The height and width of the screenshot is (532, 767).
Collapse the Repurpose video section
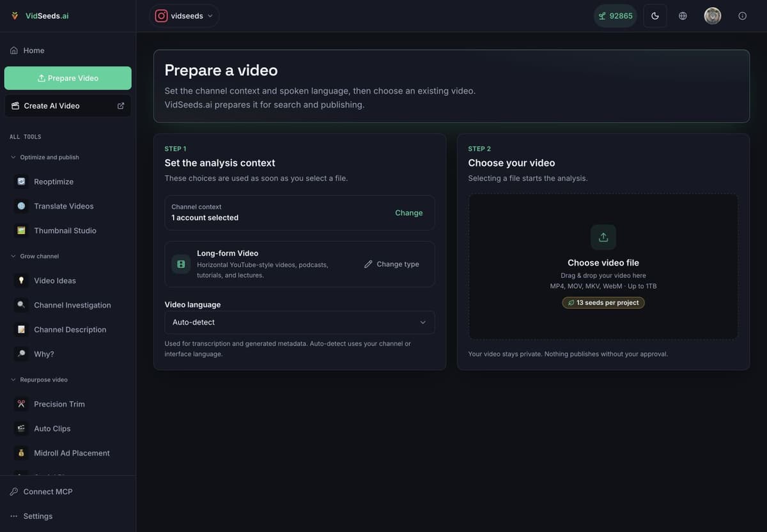(x=39, y=379)
